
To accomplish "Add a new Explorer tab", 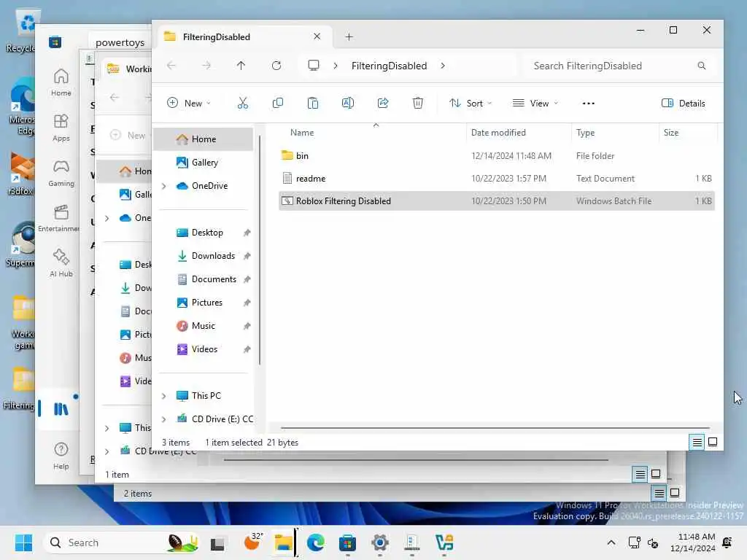I will click(x=349, y=36).
